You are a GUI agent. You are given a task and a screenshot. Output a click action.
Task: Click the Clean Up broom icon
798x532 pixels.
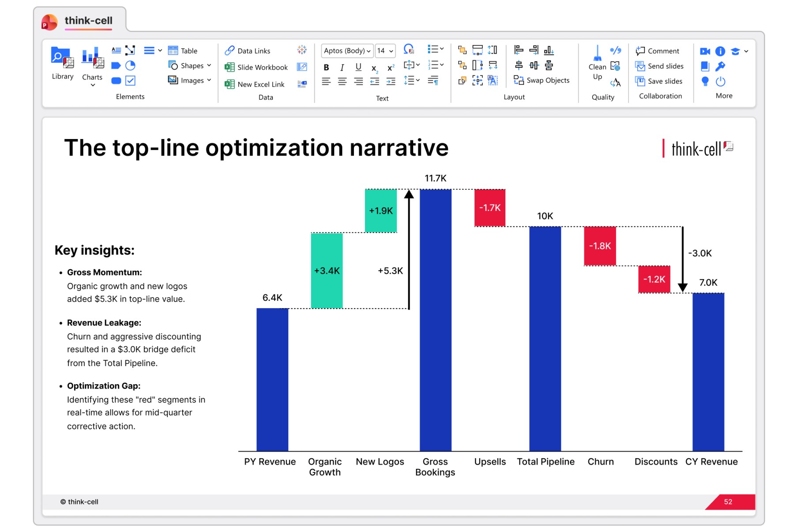coord(597,54)
